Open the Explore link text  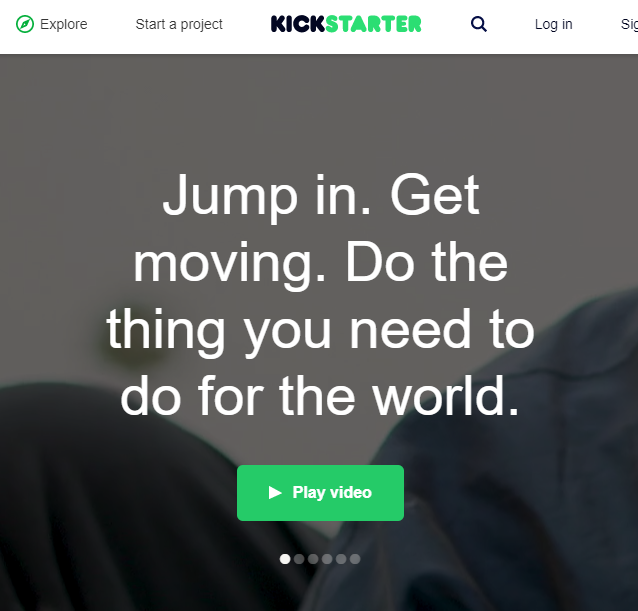[x=63, y=24]
